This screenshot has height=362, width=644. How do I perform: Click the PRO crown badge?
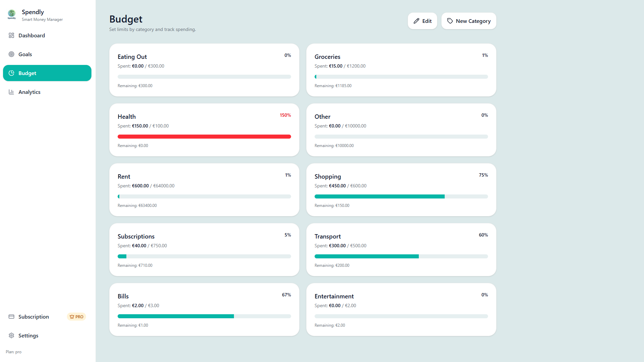coord(76,317)
